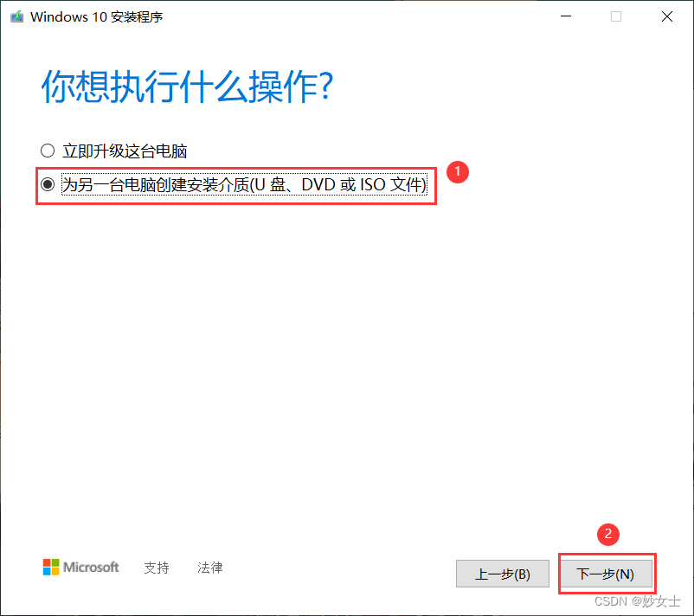Click the red annotation circle numbered 1
The image size is (694, 616).
coord(457,171)
